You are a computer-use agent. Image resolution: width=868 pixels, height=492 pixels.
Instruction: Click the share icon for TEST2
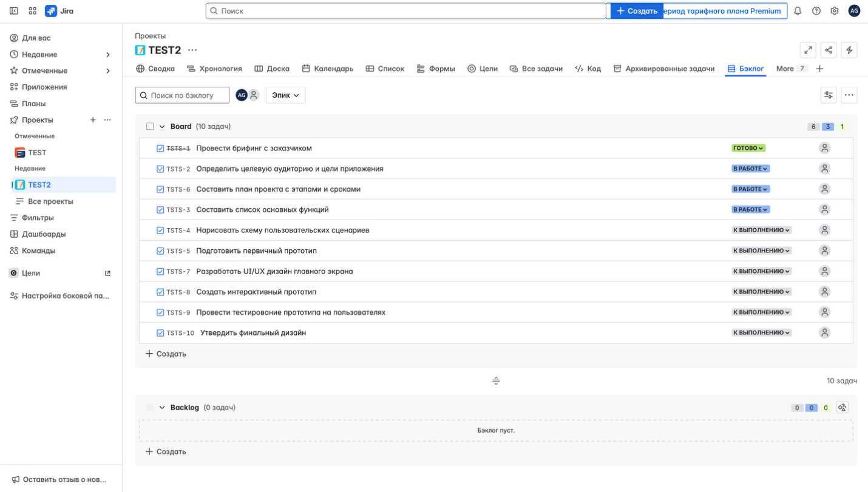[829, 50]
